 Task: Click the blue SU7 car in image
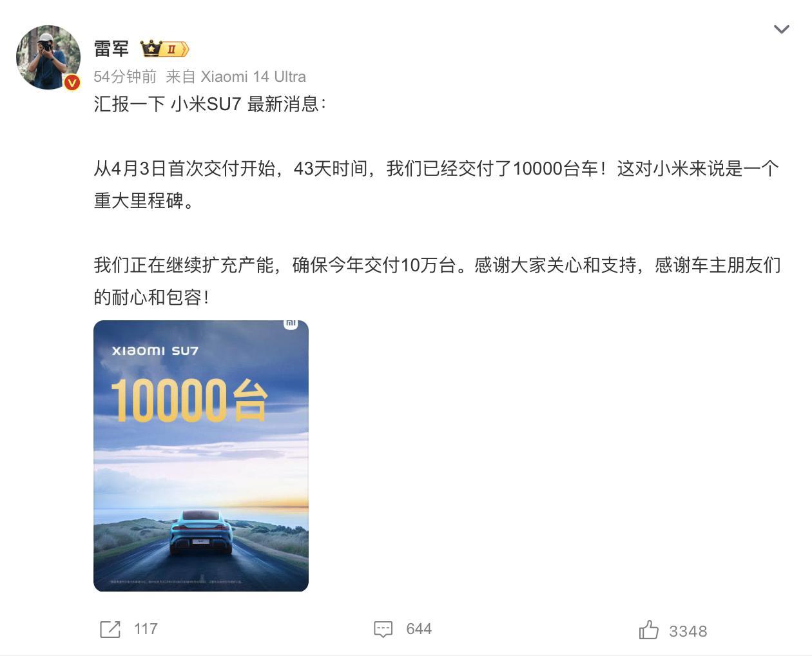click(x=201, y=532)
